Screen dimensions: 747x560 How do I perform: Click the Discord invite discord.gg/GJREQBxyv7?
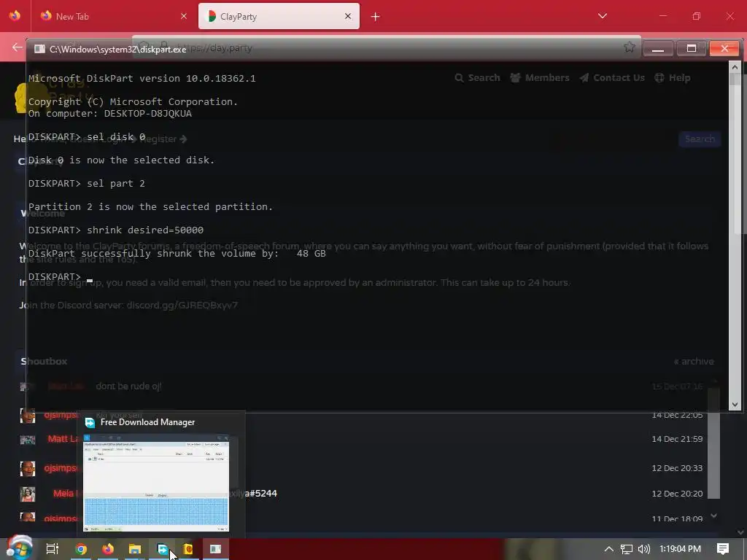[x=182, y=306]
